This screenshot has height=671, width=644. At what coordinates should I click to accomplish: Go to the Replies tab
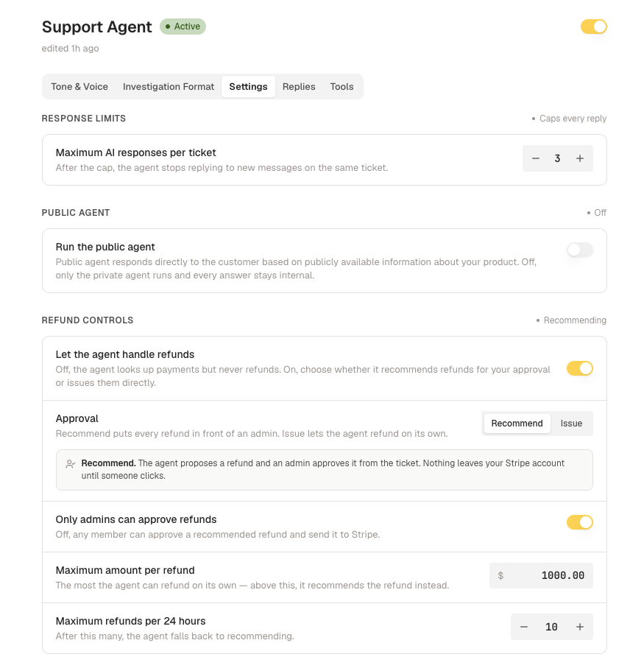[x=299, y=86]
